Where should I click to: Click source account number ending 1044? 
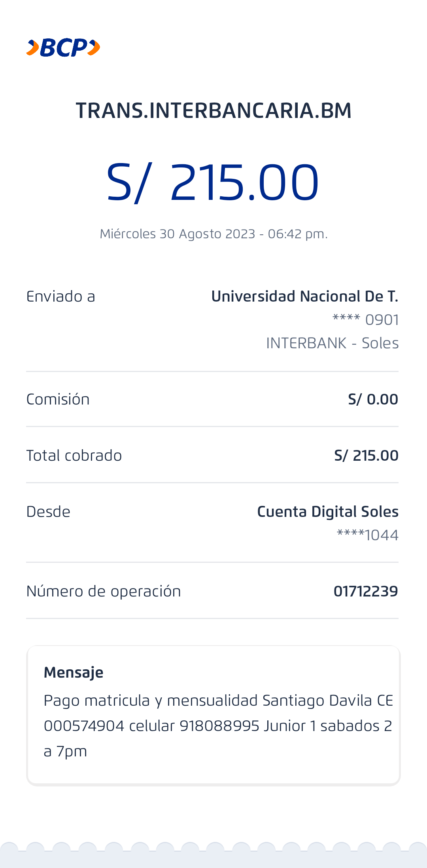(x=367, y=535)
